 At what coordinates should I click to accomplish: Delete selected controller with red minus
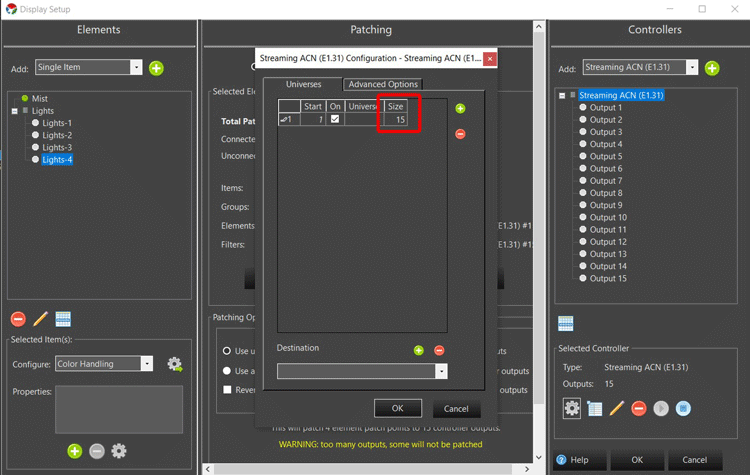point(639,409)
